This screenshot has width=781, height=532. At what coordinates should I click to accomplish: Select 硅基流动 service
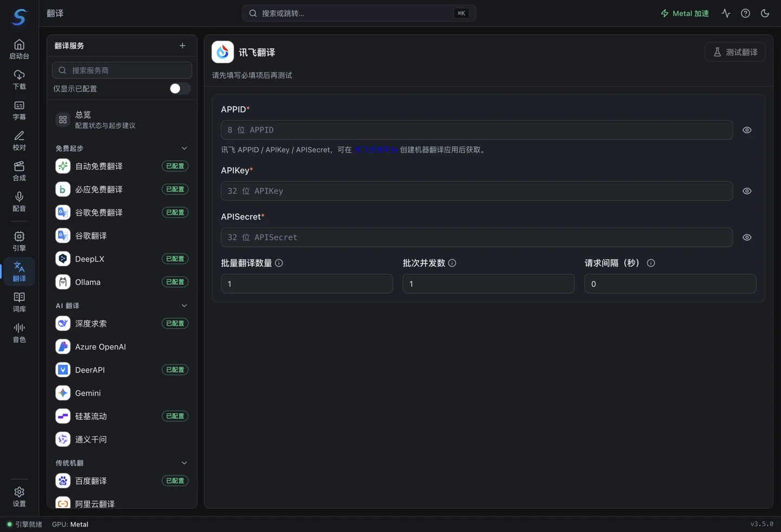pyautogui.click(x=122, y=416)
